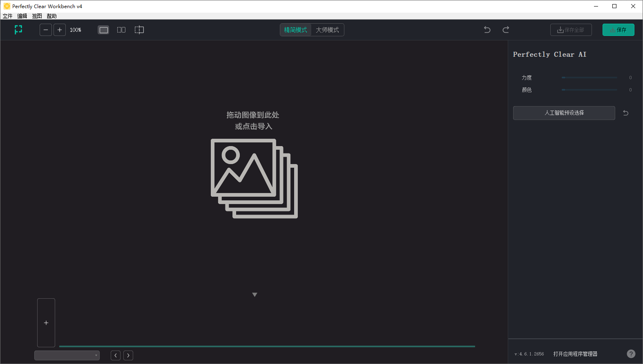Select single image view layout
This screenshot has height=364, width=643.
tap(103, 30)
